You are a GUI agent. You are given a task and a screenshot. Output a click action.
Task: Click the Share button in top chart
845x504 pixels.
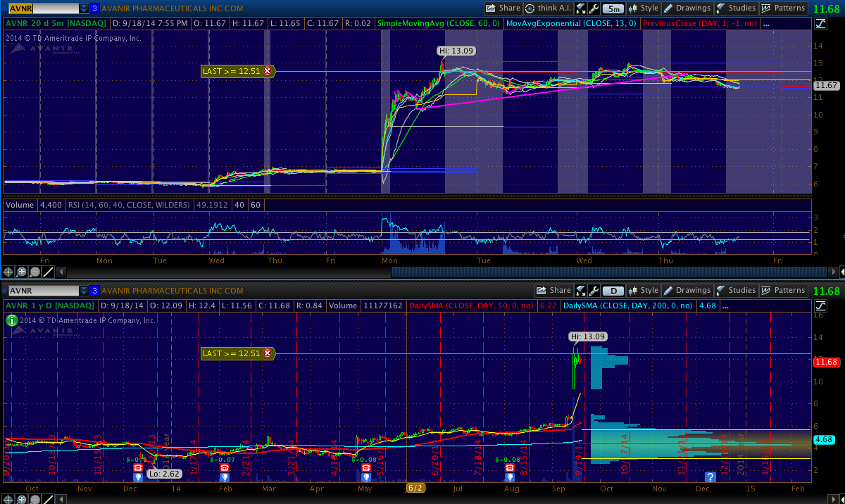[x=503, y=8]
